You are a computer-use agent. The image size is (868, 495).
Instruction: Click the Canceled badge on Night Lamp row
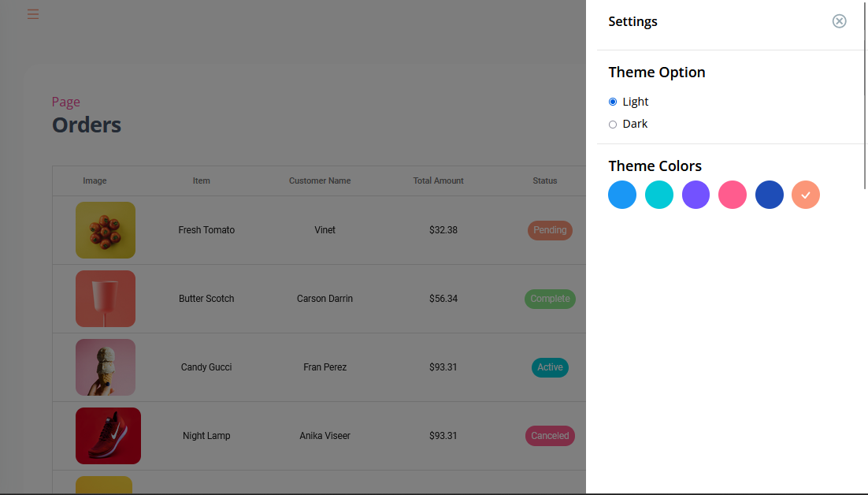[550, 436]
